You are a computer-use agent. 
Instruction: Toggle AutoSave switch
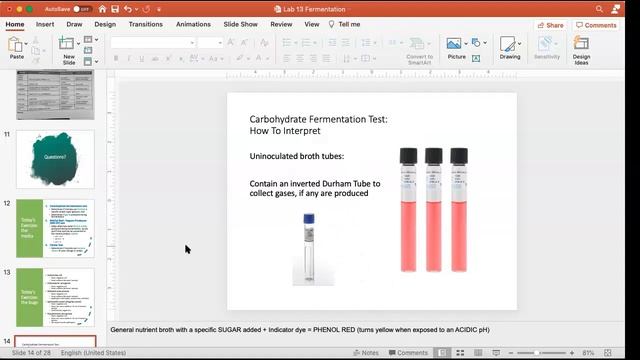tap(82, 9)
